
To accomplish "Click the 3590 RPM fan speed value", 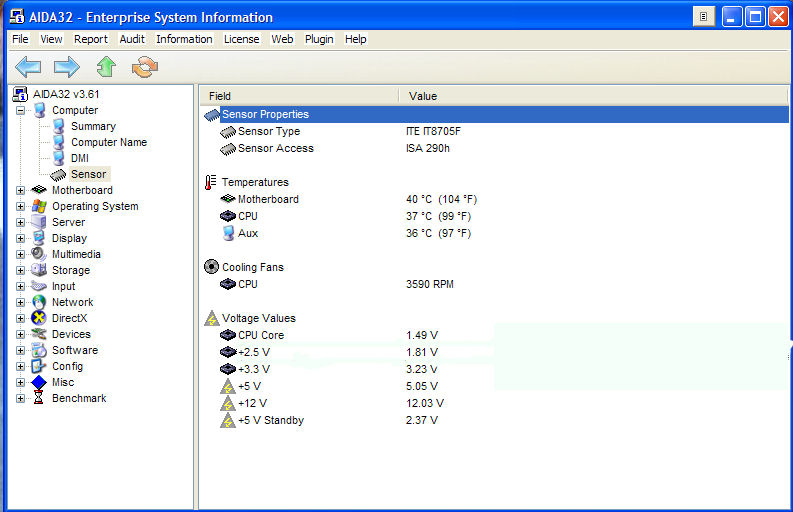I will click(430, 284).
